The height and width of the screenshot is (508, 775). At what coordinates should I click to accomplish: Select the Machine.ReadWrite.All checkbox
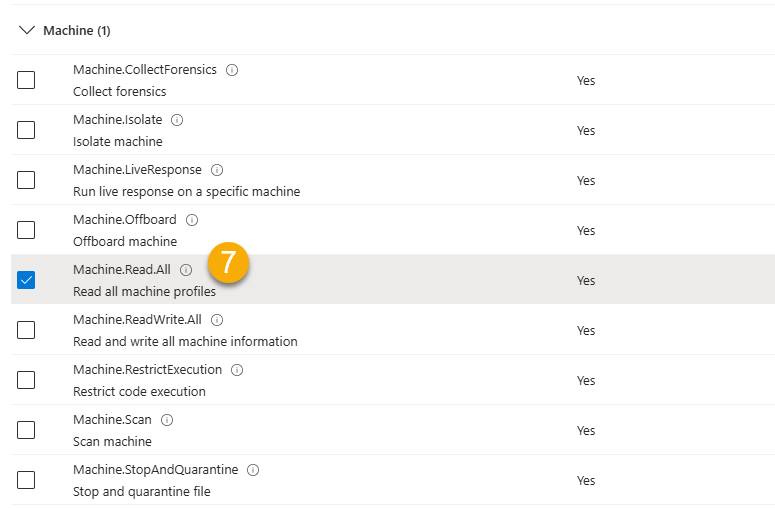pos(26,330)
